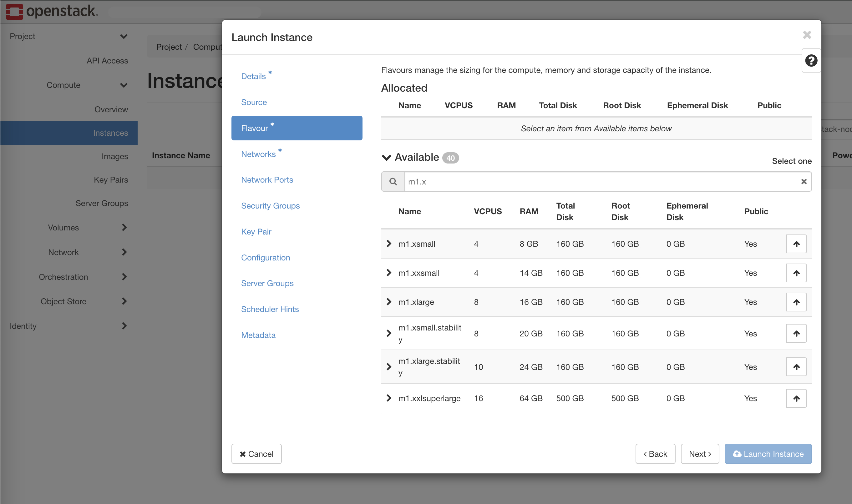Click the Launch Instance button
This screenshot has height=504, width=852.
[768, 453]
